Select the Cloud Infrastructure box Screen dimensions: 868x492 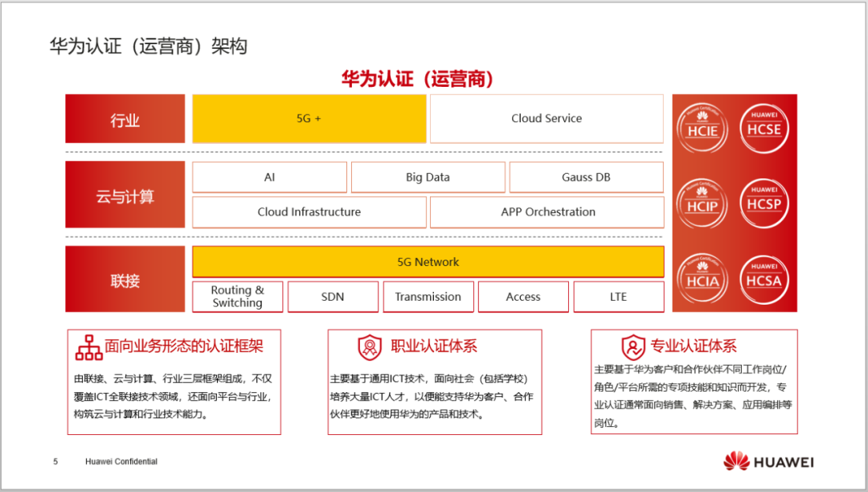coord(309,212)
